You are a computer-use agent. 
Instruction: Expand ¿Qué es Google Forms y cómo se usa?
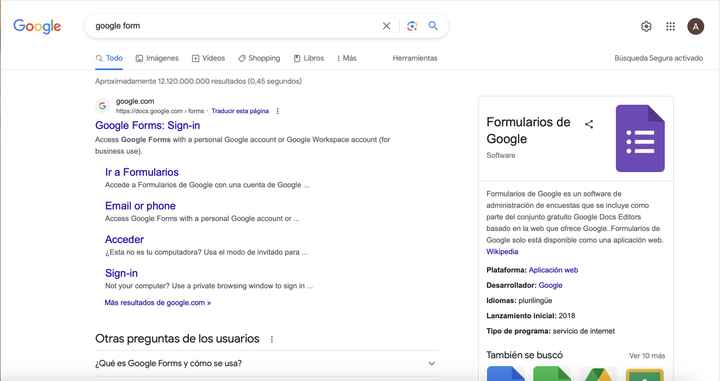[267, 364]
